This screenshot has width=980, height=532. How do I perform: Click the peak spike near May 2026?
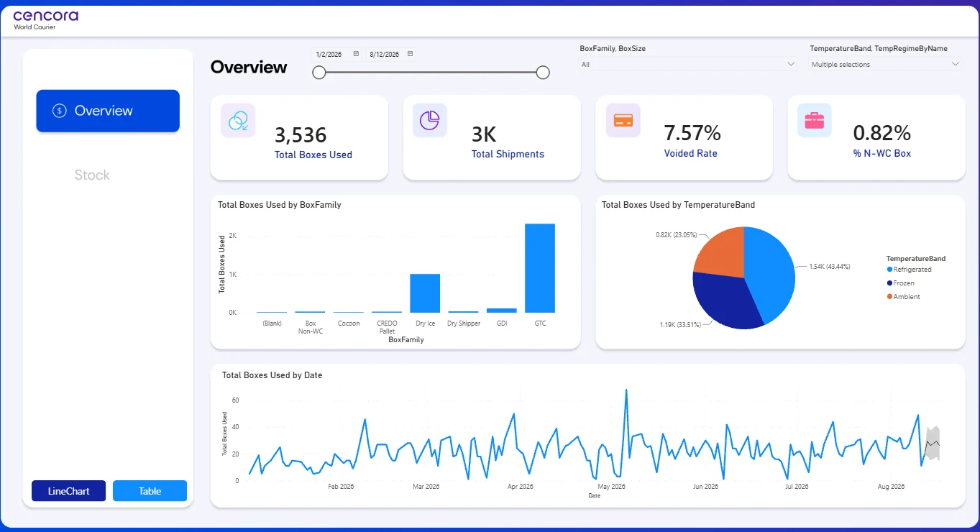click(626, 391)
